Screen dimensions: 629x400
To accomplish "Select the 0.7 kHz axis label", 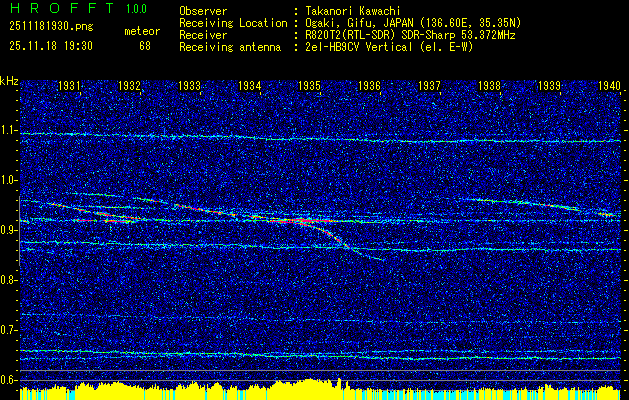I will coord(9,330).
